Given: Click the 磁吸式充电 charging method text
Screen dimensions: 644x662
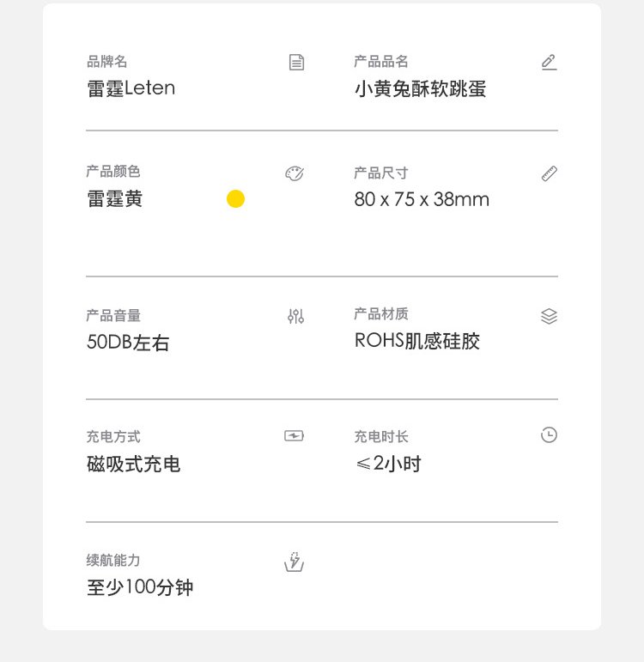Looking at the screenshot, I should pyautogui.click(x=133, y=465).
